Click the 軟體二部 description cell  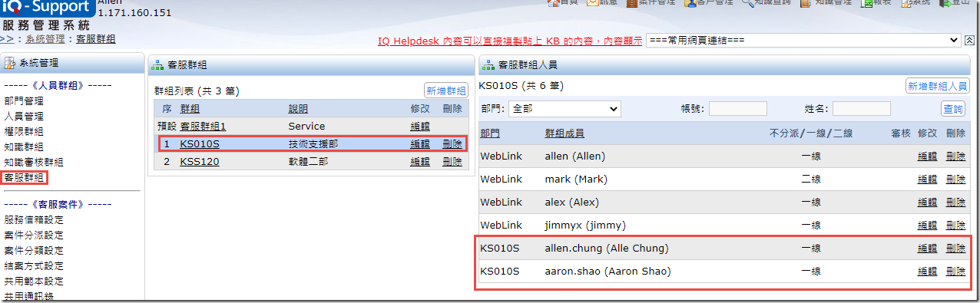pos(308,161)
